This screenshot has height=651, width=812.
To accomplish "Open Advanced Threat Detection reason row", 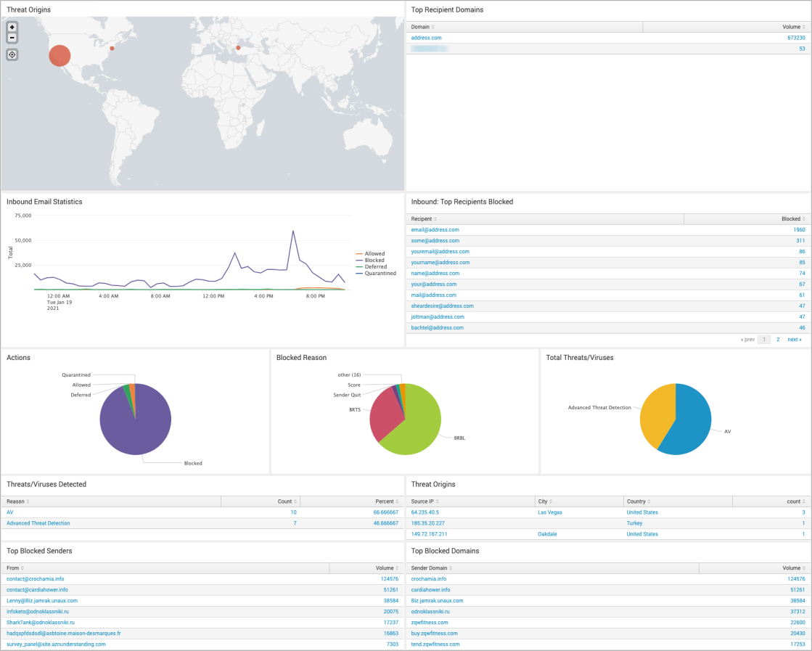I will [38, 523].
